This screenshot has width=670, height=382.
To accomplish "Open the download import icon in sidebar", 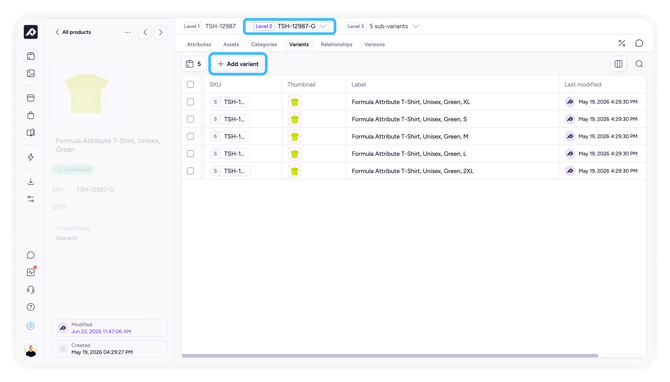I will 31,182.
